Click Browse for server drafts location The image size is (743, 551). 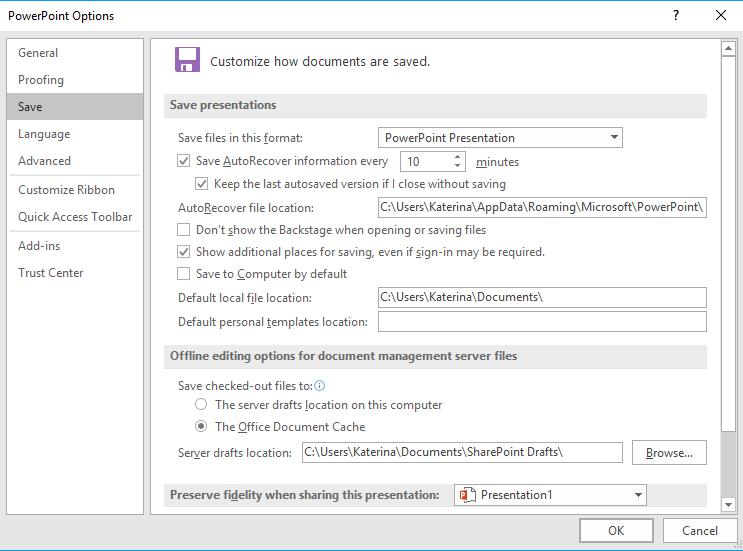click(669, 453)
